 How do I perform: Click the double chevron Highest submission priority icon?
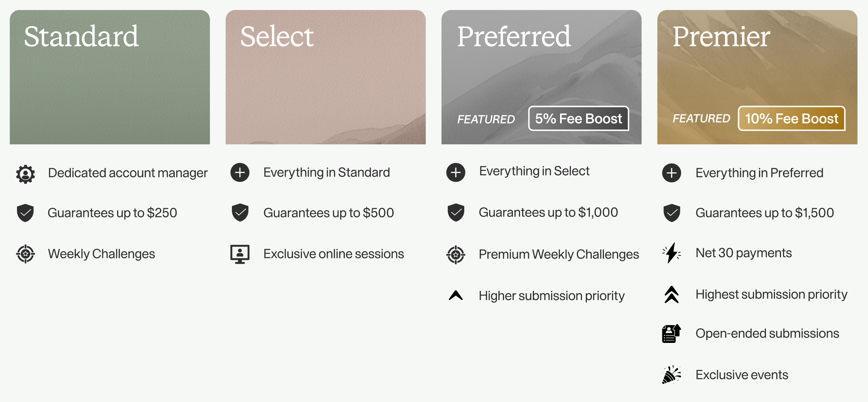[x=672, y=294]
